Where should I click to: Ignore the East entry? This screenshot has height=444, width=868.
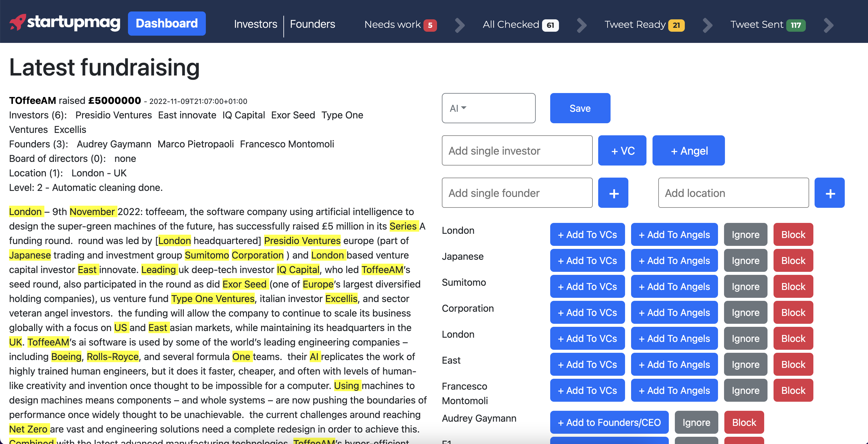click(745, 365)
